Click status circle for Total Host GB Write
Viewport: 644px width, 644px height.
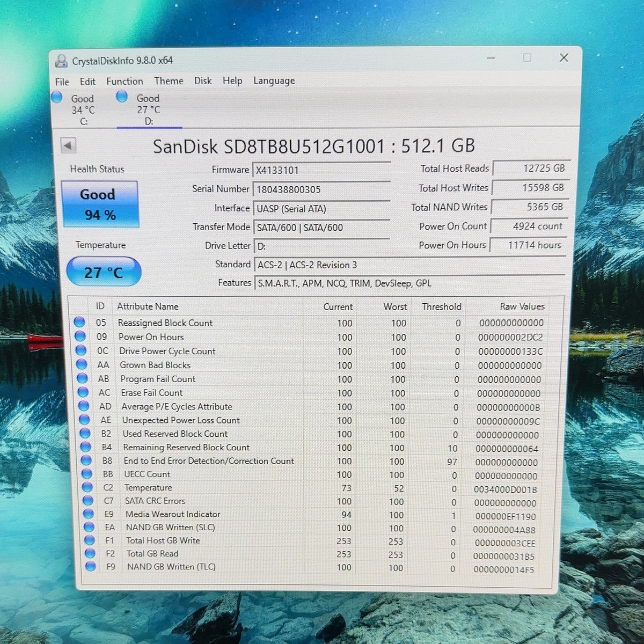90,540
